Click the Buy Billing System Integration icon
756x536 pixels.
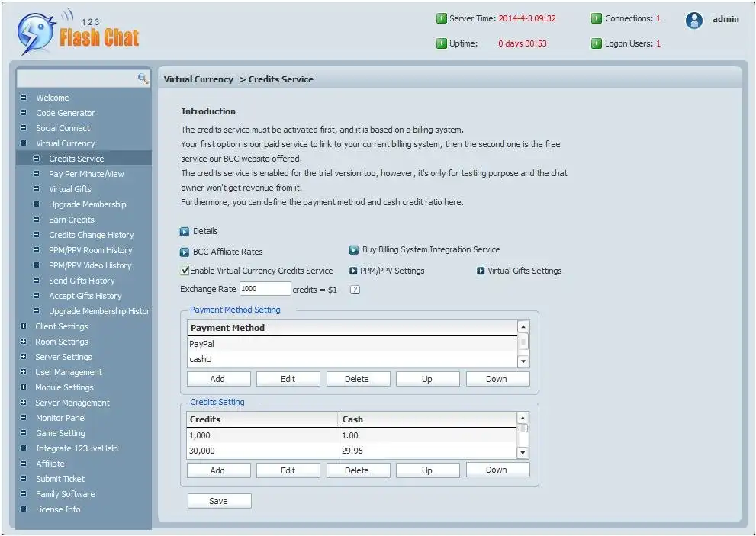coord(353,249)
